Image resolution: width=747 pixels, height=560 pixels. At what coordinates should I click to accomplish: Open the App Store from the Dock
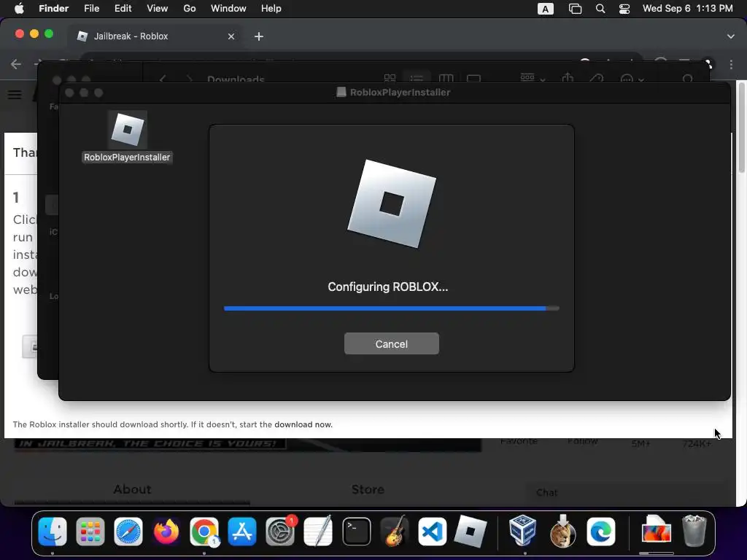coord(242,532)
